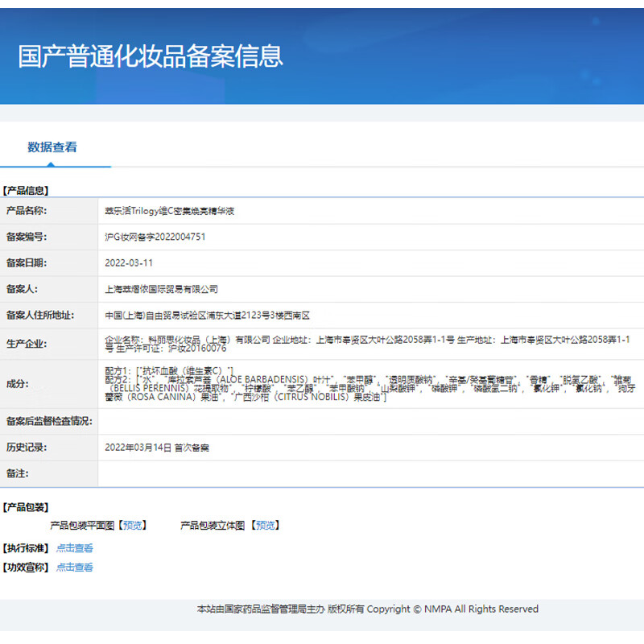Screen dimensions: 644x644
Task: Click 点击查看 next to 执行标准
Action: (76, 547)
